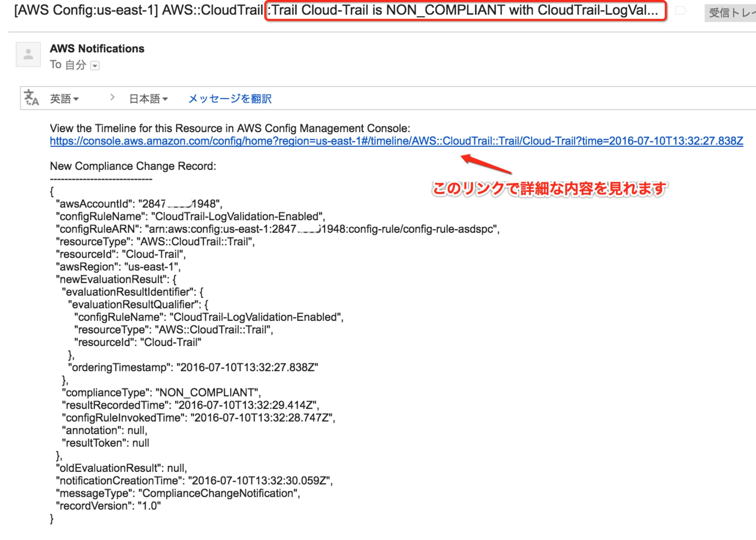Open the 英語 source language dropdown
This screenshot has height=540, width=756.
(64, 98)
